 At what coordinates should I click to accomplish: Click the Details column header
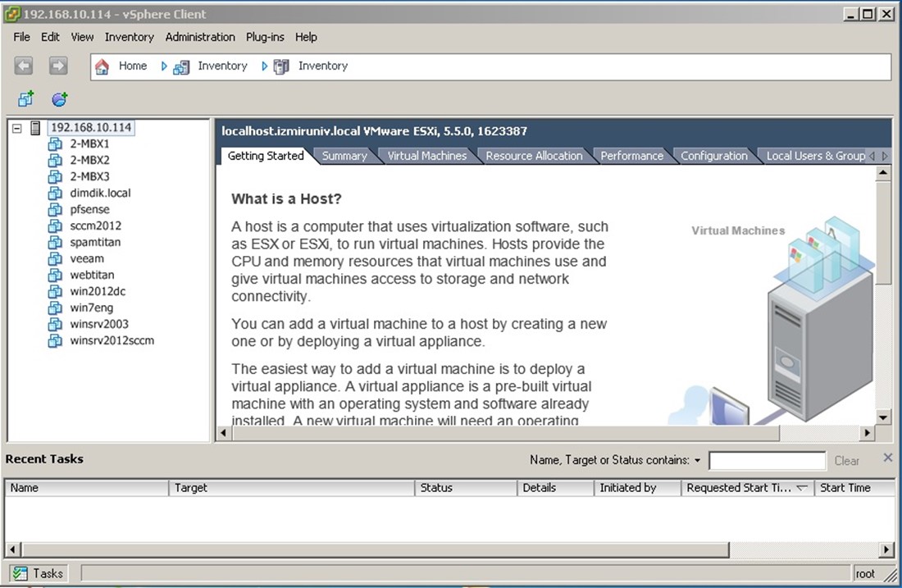coord(556,488)
